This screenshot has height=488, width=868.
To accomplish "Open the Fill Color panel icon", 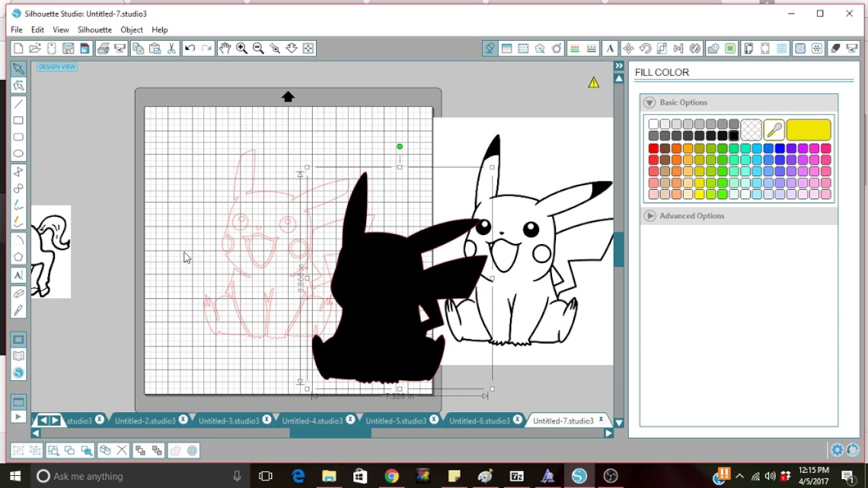I will click(x=490, y=48).
